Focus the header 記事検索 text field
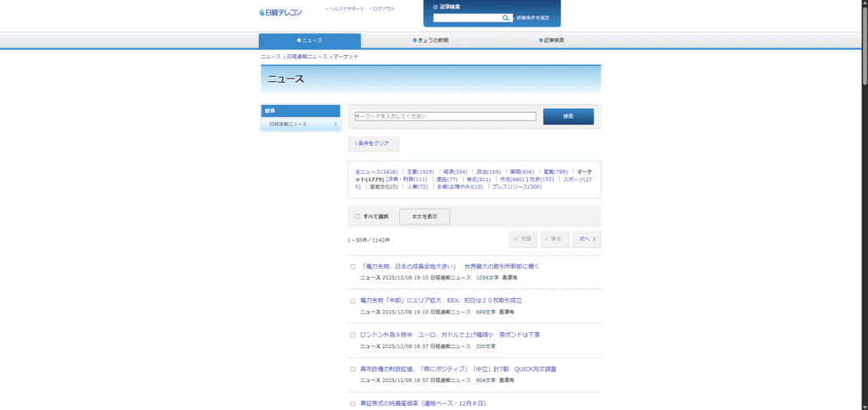Screen dimensions: 868x410 coord(468,19)
